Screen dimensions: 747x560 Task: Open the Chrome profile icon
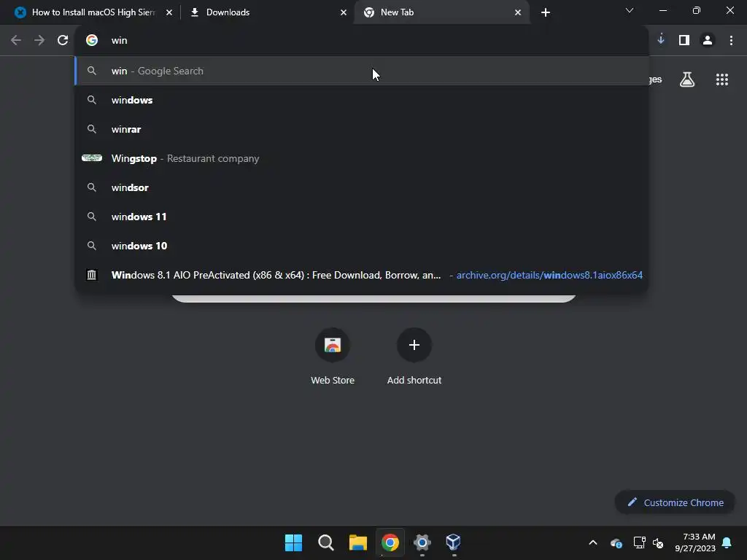708,41
